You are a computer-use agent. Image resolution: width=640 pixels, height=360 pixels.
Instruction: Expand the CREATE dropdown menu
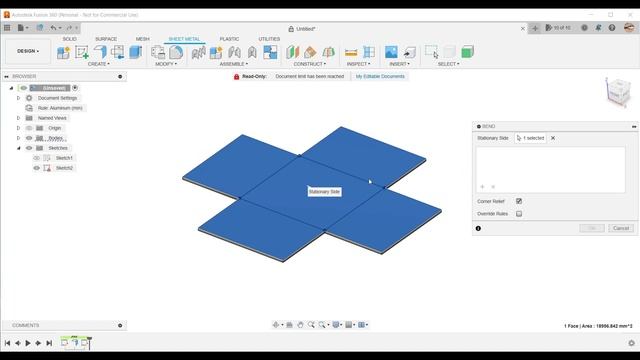coord(99,64)
